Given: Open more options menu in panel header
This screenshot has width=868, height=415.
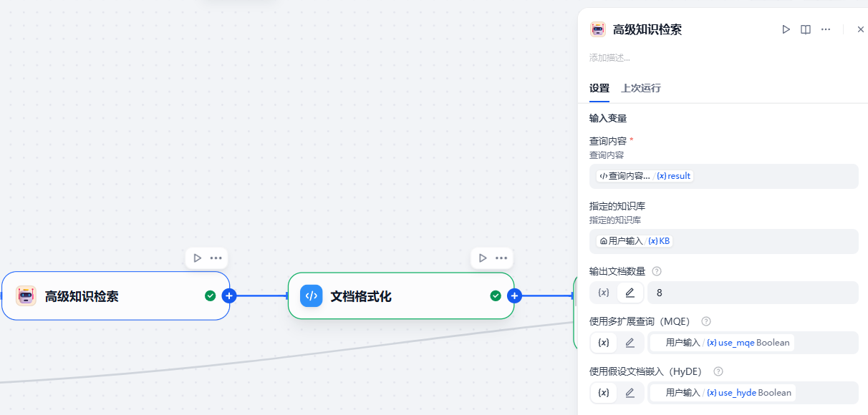Looking at the screenshot, I should coord(826,29).
